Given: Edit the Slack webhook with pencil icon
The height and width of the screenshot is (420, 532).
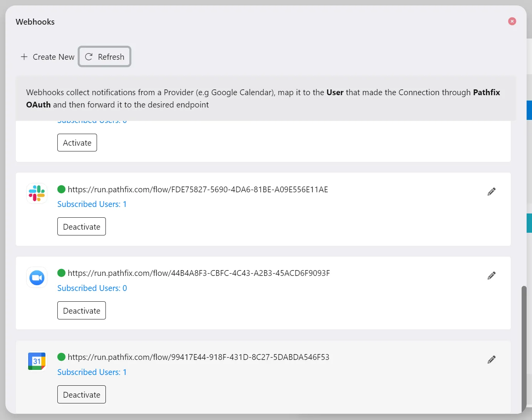Looking at the screenshot, I should click(492, 192).
